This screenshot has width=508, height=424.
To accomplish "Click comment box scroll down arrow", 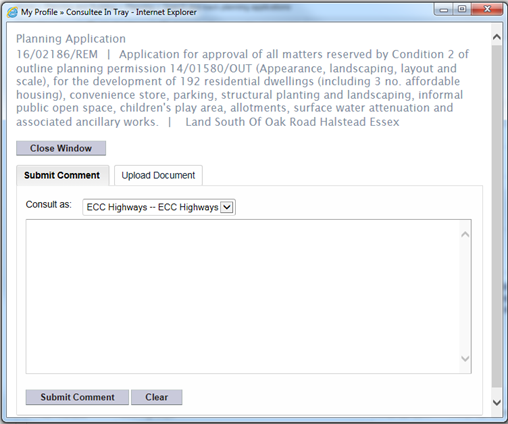I will tap(465, 359).
